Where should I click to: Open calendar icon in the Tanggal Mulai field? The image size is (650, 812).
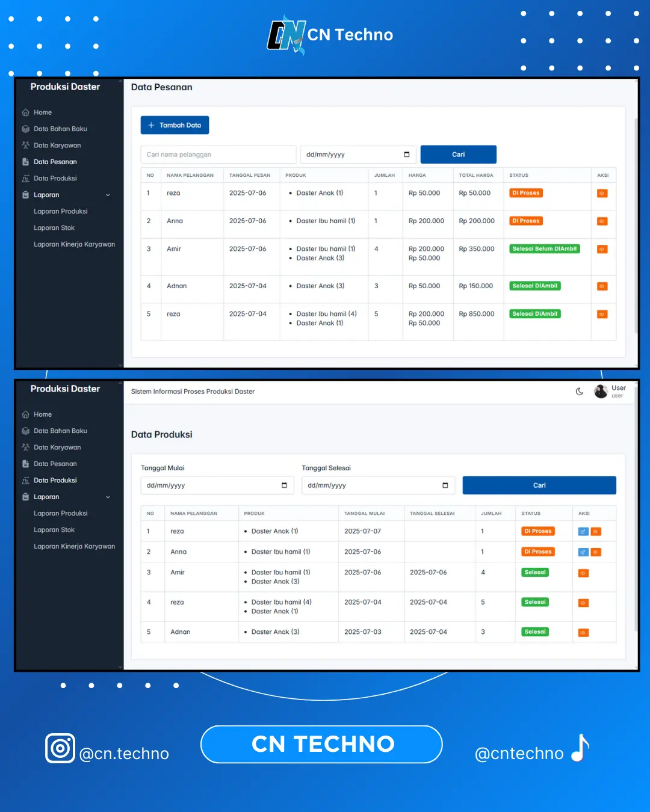(284, 485)
